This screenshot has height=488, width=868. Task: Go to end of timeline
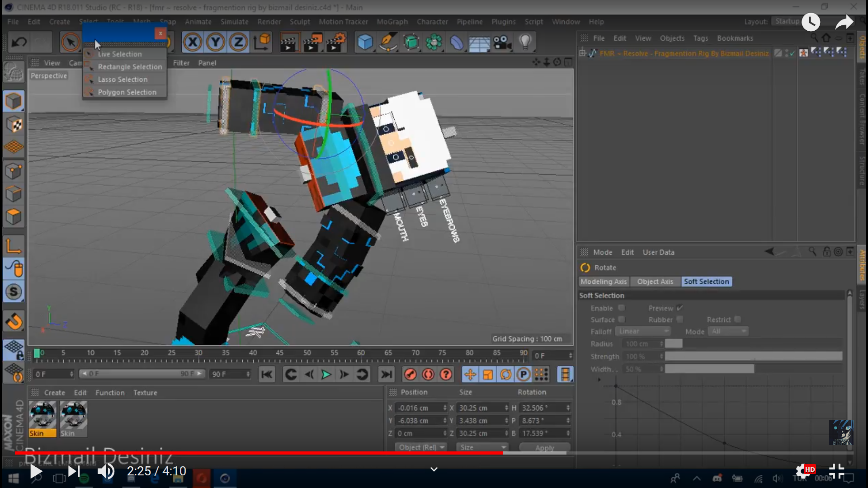point(386,374)
